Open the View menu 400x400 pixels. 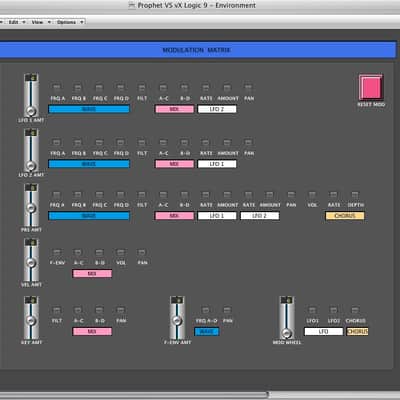coord(40,22)
